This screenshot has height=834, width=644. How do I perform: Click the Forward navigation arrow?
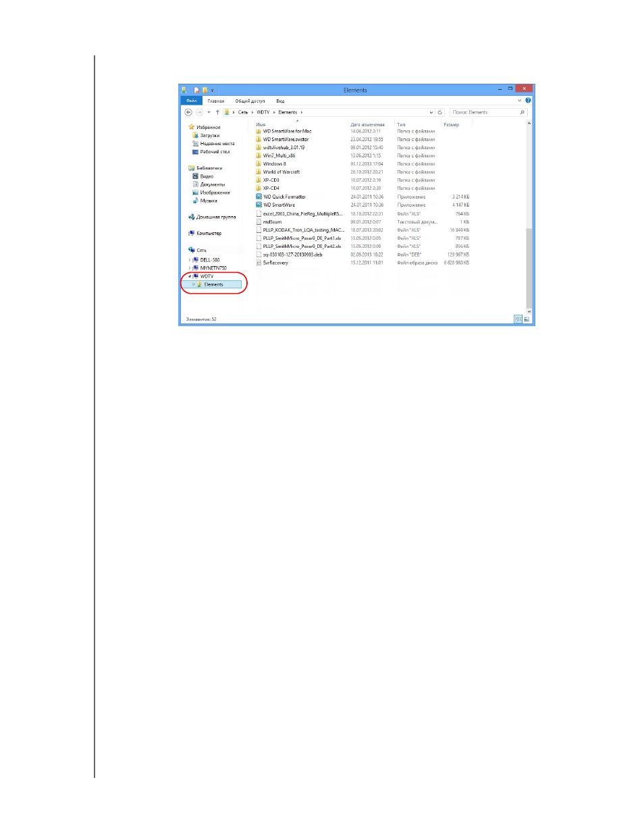pyautogui.click(x=199, y=112)
